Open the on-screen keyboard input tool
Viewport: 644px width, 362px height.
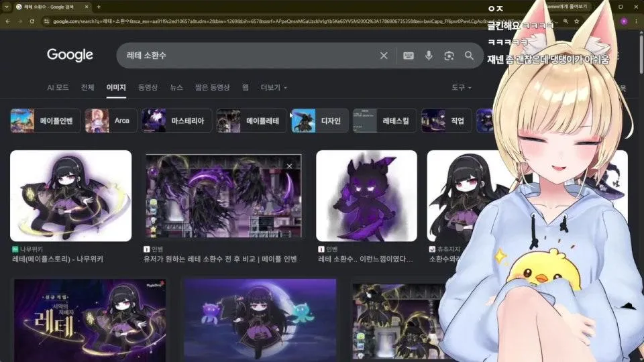pyautogui.click(x=409, y=56)
